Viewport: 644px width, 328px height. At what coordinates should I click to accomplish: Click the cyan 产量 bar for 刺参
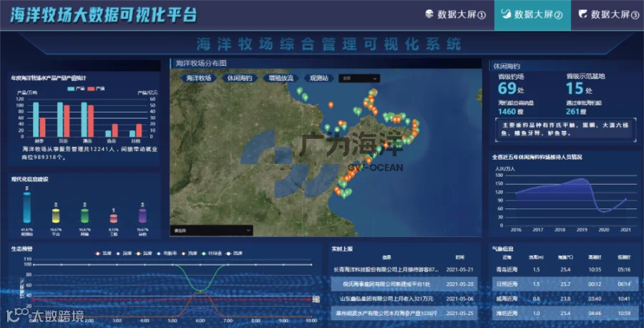(36, 119)
